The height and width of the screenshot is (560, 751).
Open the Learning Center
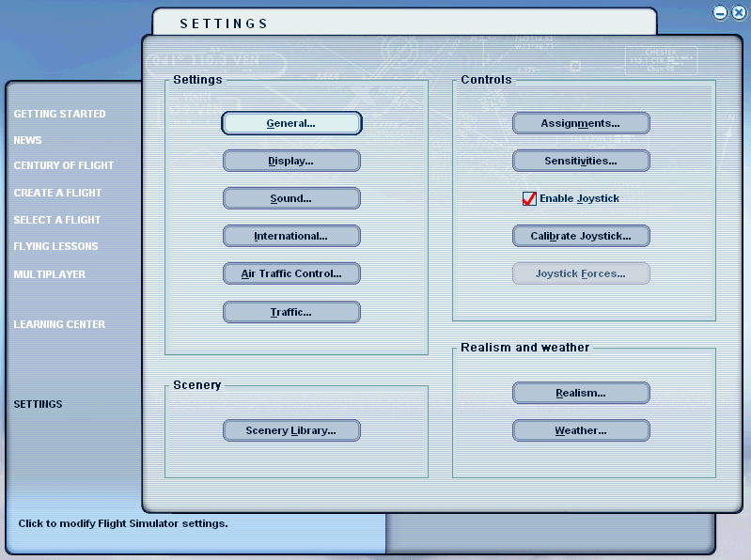click(x=59, y=324)
